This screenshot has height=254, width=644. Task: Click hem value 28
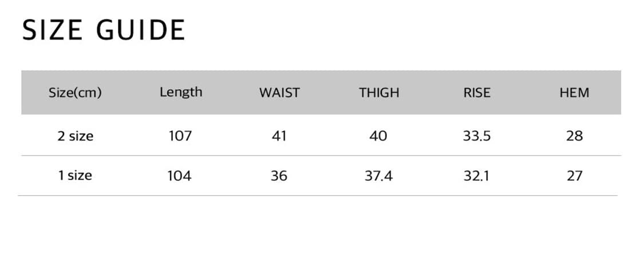pyautogui.click(x=574, y=136)
